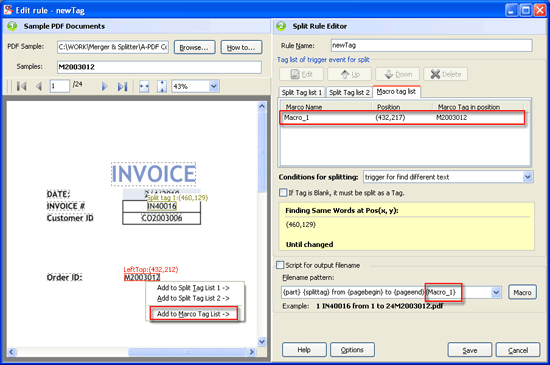Save the split rule
This screenshot has height=365, width=550.
pos(470,350)
